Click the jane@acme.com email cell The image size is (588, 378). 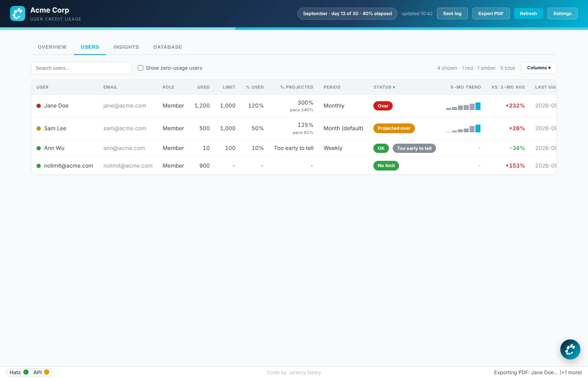tap(125, 106)
